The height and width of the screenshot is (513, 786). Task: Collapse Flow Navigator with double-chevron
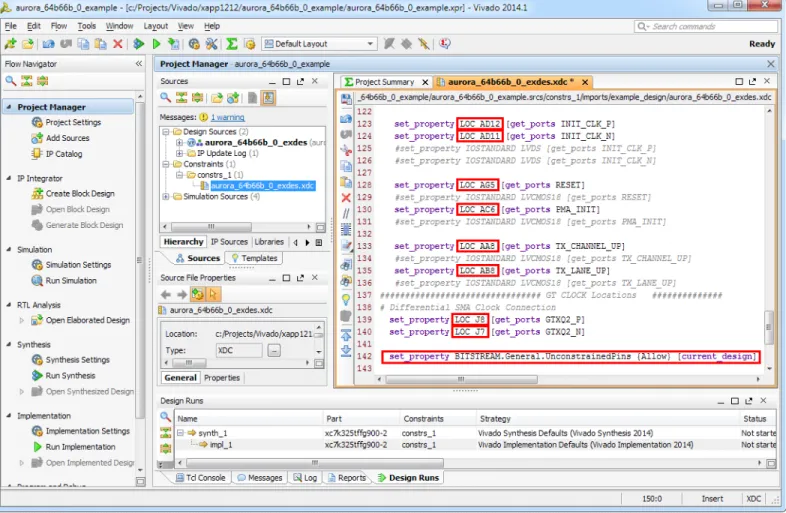(139, 64)
